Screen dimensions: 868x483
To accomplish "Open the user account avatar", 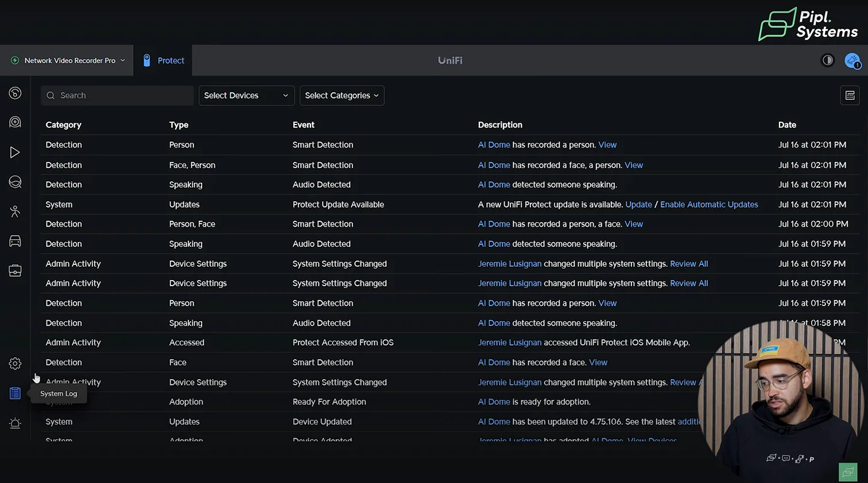I will [x=852, y=60].
